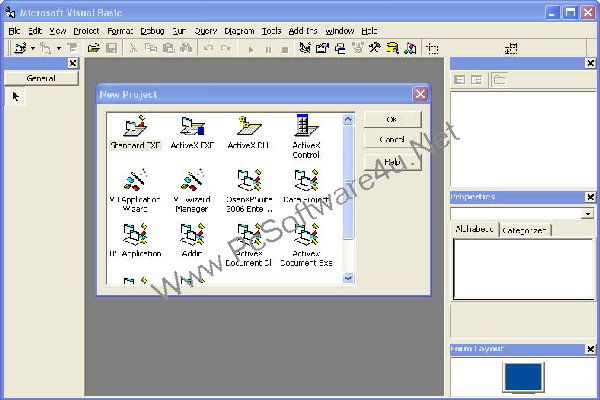Expand the Properties object combo box
Screen dimensions: 600x400
[587, 213]
